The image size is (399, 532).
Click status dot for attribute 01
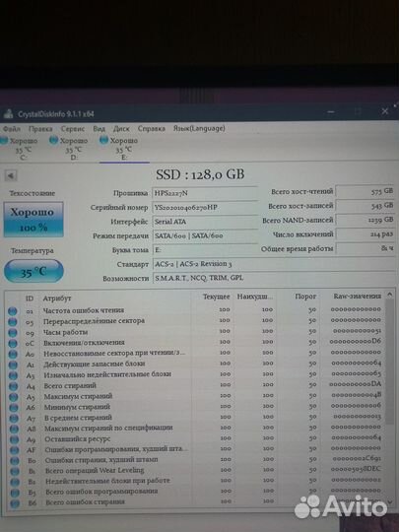click(x=13, y=311)
